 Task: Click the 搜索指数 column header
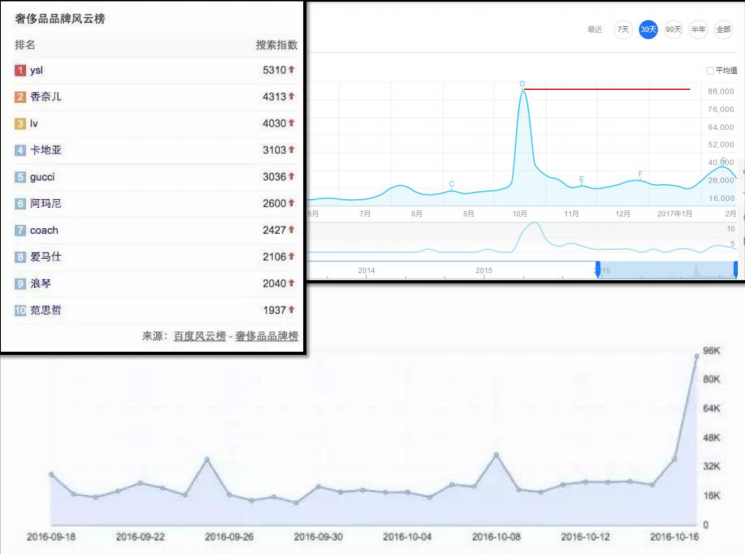coord(277,45)
